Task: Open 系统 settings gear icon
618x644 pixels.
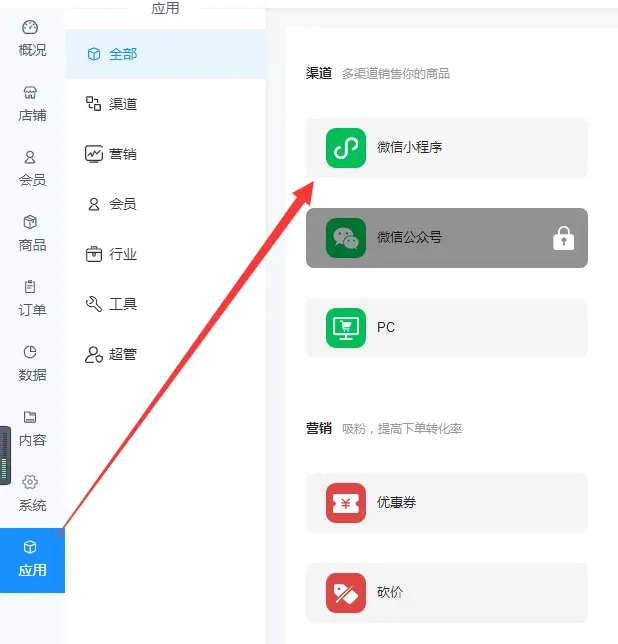Action: (30, 482)
